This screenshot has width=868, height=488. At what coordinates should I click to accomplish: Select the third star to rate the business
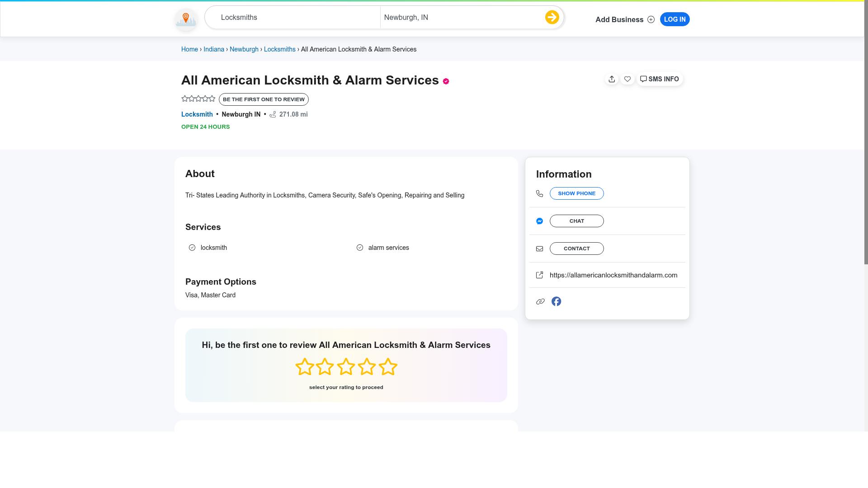[x=346, y=366]
